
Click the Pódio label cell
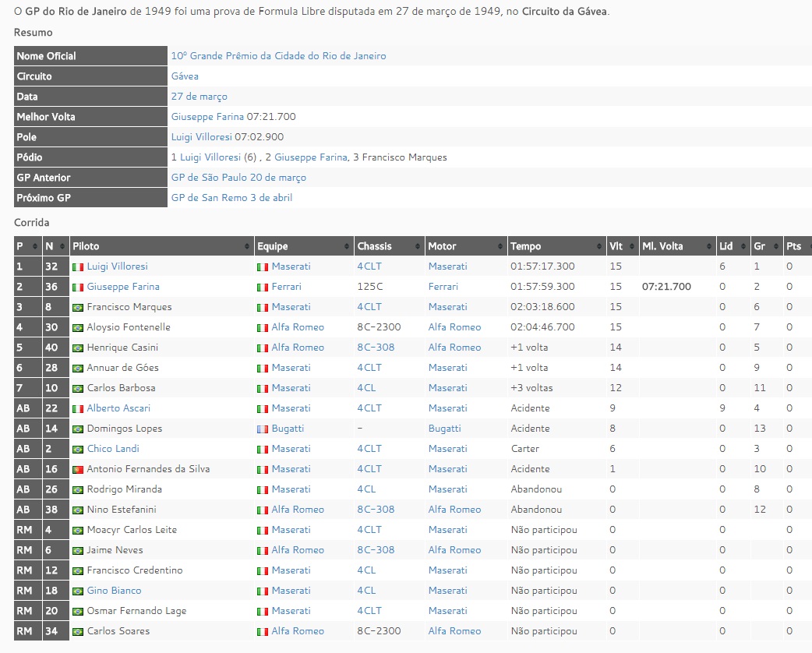(90, 157)
